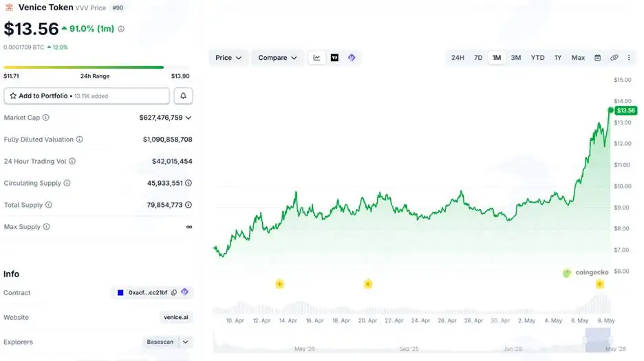Open the chart more options menu

click(629, 58)
